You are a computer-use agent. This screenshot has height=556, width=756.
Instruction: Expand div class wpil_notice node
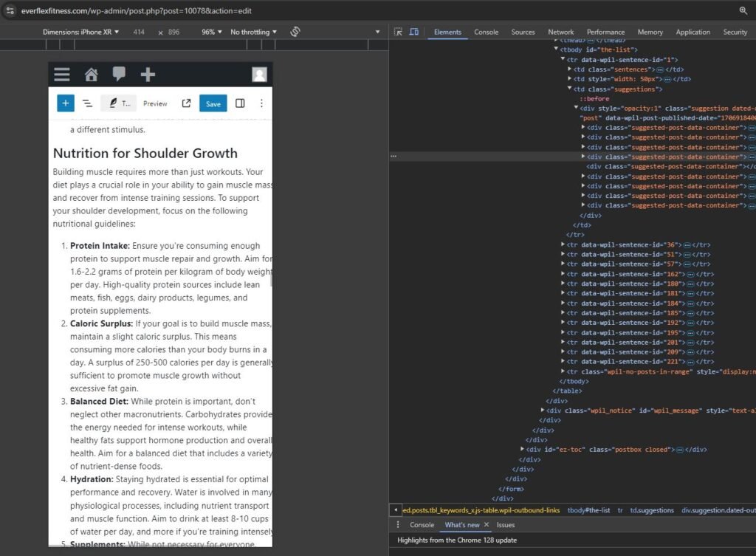coord(543,410)
